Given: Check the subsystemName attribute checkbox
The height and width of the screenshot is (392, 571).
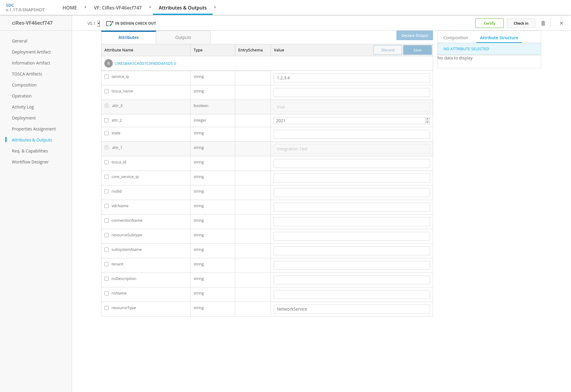Looking at the screenshot, I should click(106, 250).
